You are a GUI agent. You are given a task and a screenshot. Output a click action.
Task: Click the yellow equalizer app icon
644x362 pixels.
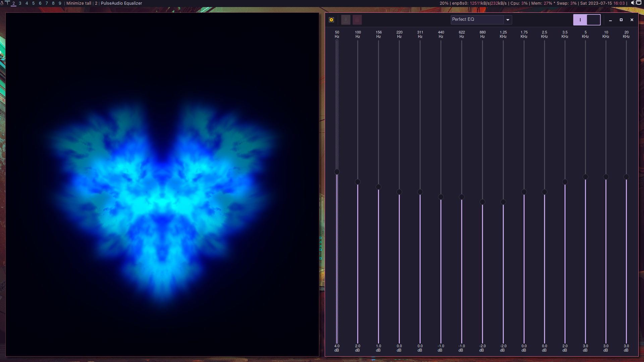click(x=331, y=20)
